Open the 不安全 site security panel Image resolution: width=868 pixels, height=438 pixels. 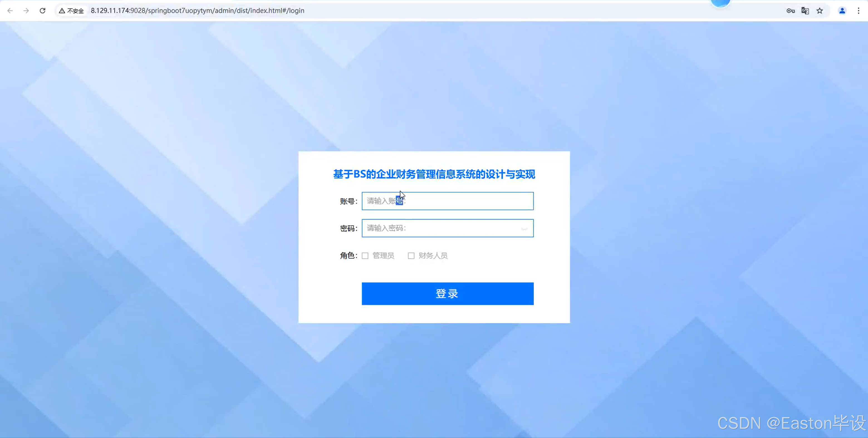(x=72, y=11)
